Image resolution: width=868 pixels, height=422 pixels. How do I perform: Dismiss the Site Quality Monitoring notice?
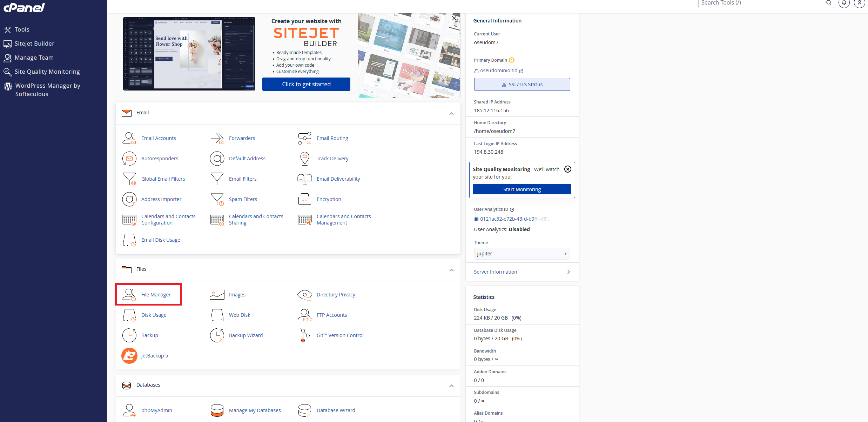pos(567,169)
